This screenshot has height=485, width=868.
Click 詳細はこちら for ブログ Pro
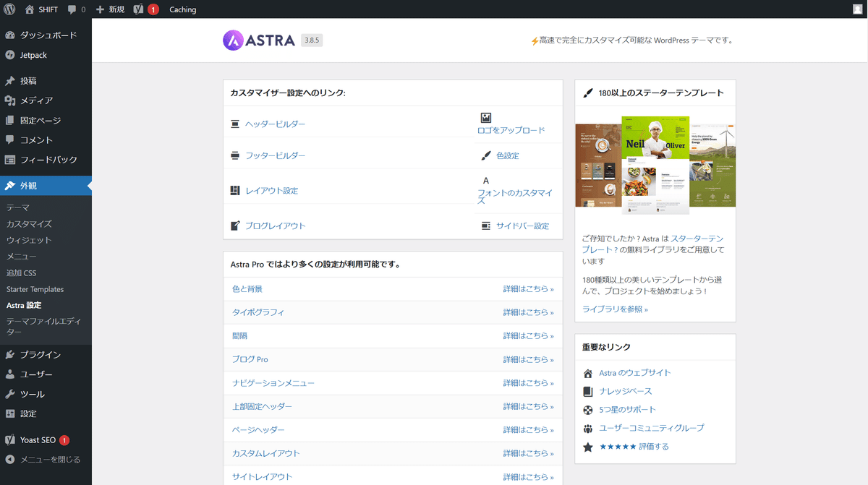[x=529, y=359]
